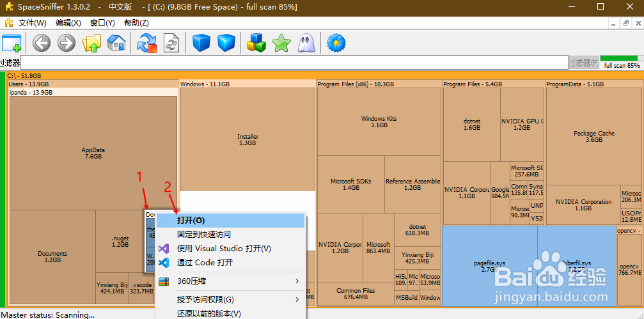Click the VS Code icon in context menu
The width and height of the screenshot is (644, 319).
(164, 262)
